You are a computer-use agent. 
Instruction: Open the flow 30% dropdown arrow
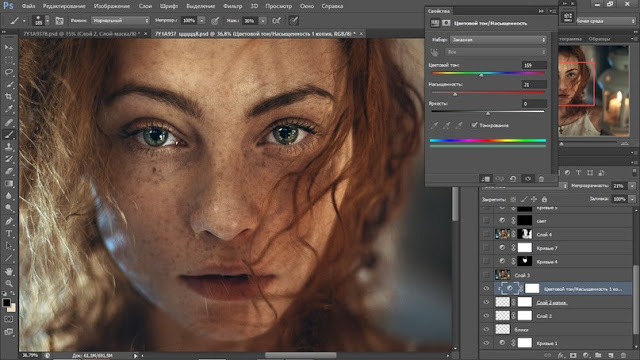[263, 20]
